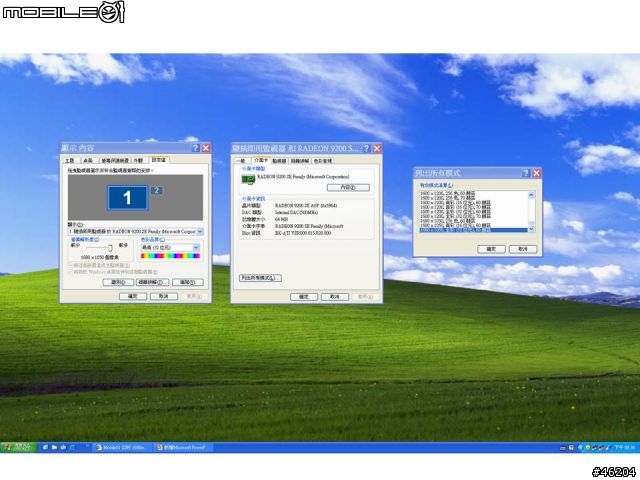The width and height of the screenshot is (640, 480).
Task: Click the 識別 identify button
Action: click(118, 282)
